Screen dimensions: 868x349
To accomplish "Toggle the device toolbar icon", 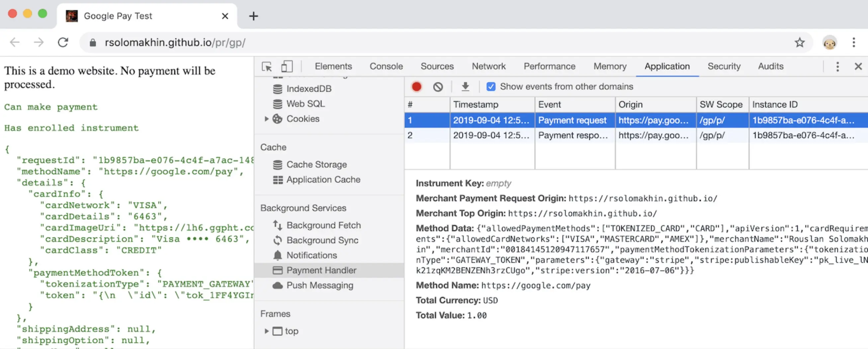I will coord(287,66).
